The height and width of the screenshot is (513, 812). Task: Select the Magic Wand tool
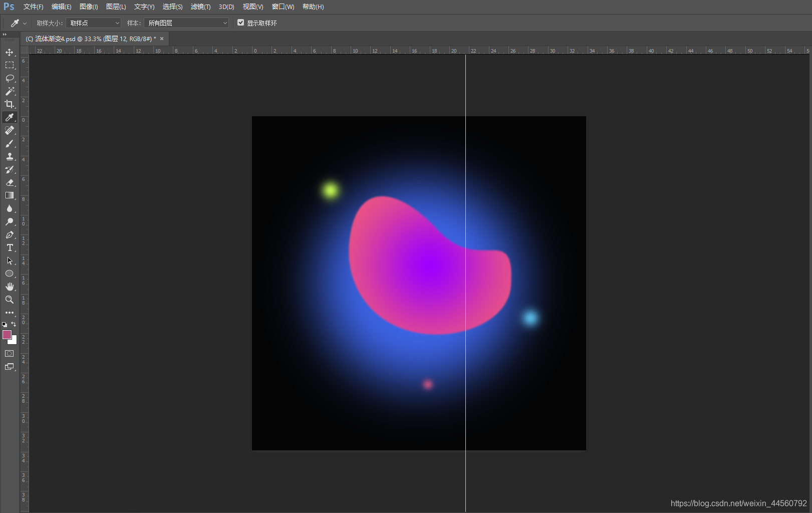pyautogui.click(x=10, y=91)
